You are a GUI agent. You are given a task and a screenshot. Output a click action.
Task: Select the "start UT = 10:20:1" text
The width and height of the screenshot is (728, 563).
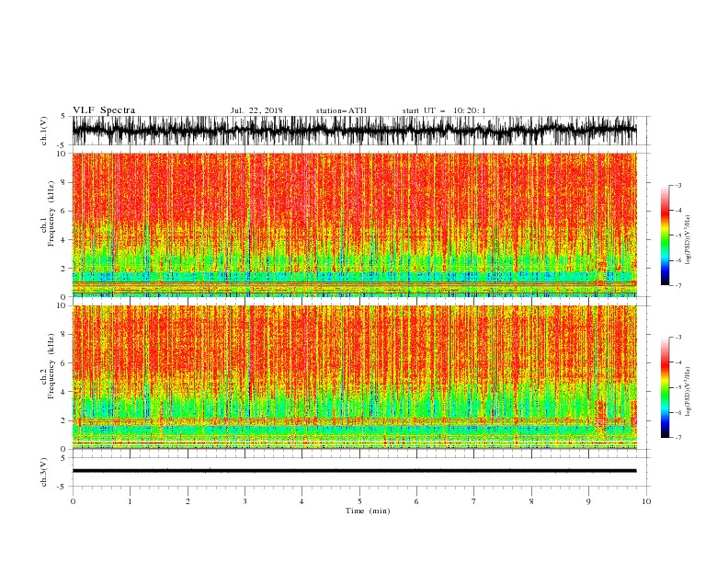tap(443, 110)
